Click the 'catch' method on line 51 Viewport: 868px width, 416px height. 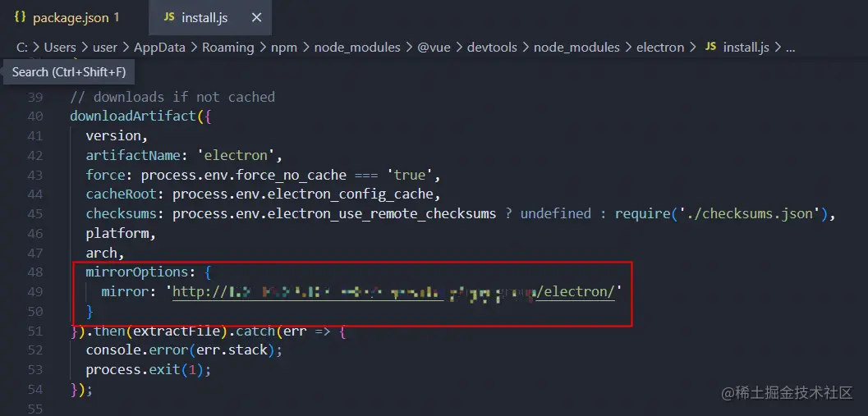[255, 331]
